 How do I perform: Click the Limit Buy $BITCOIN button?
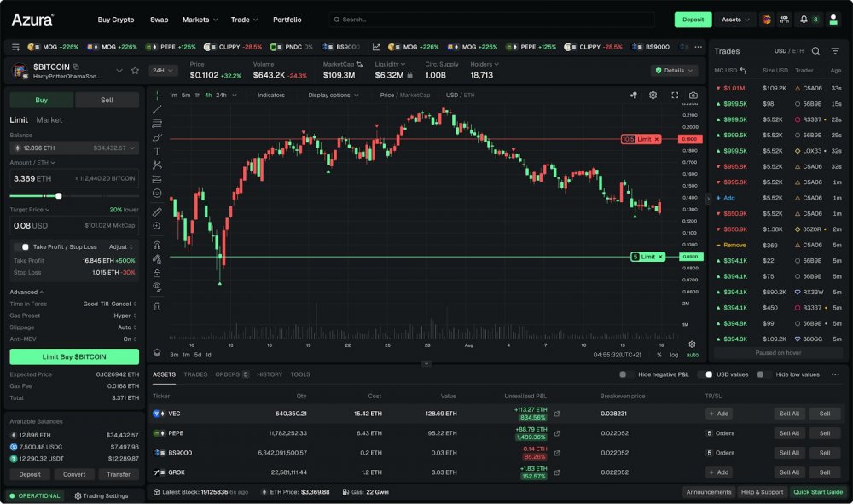click(73, 356)
